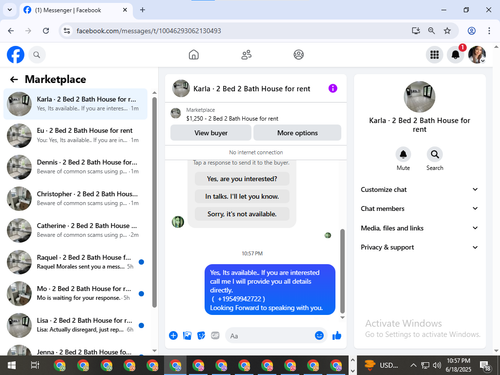The height and width of the screenshot is (375, 500).
Task: Open Dennis conversation in chat list
Action: (76, 167)
